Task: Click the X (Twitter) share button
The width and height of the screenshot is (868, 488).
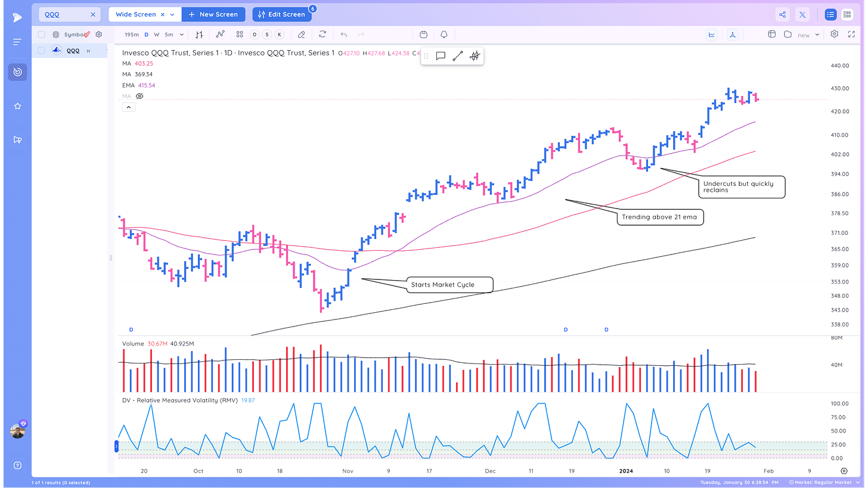Action: tap(803, 15)
